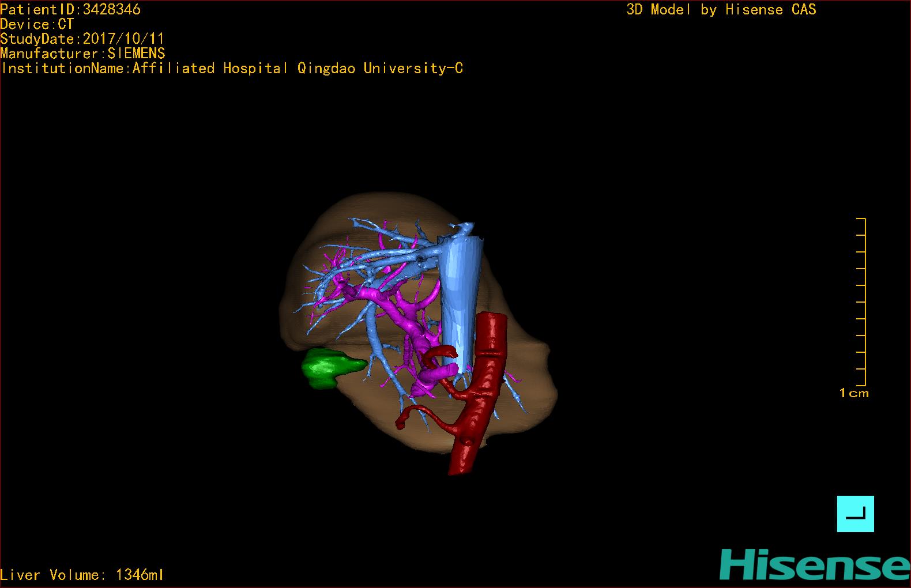The width and height of the screenshot is (911, 588).
Task: Click the Device:CT label
Action: click(x=37, y=24)
